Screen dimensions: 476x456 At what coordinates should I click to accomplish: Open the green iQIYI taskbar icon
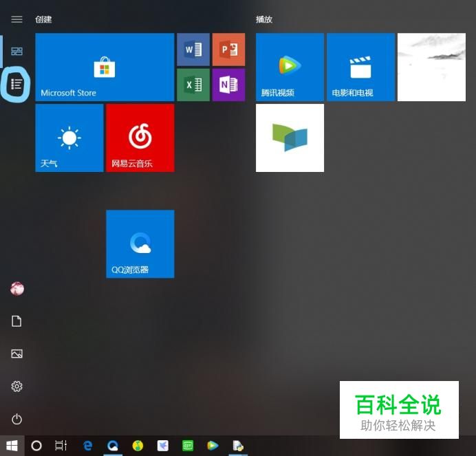tap(188, 446)
